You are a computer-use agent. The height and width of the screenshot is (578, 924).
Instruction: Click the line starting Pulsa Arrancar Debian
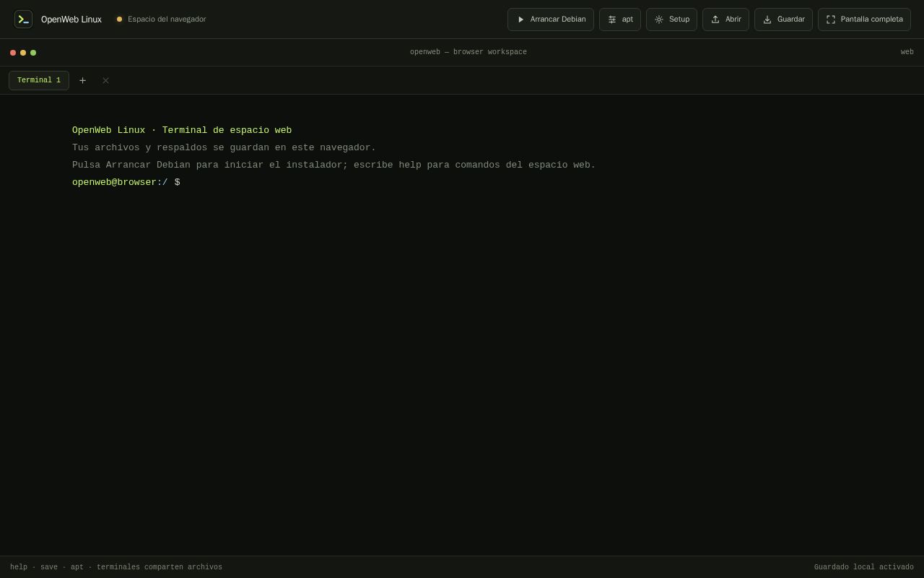[334, 165]
